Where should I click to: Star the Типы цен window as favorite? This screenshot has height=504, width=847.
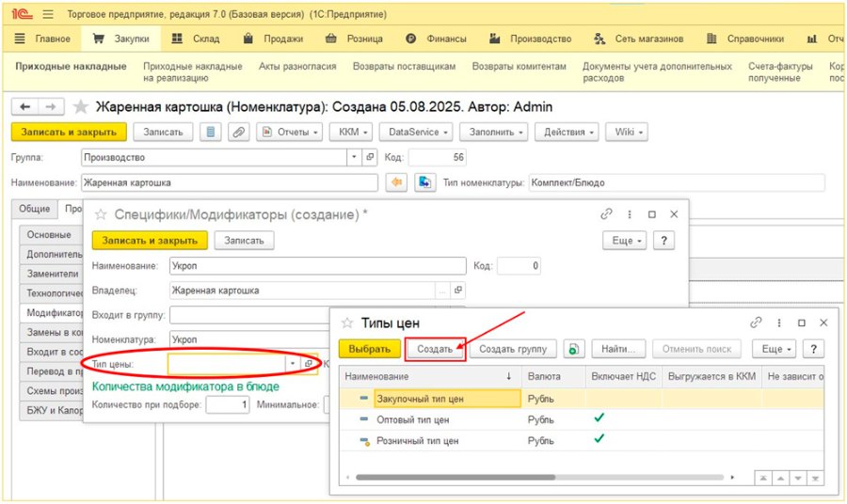[x=346, y=323]
